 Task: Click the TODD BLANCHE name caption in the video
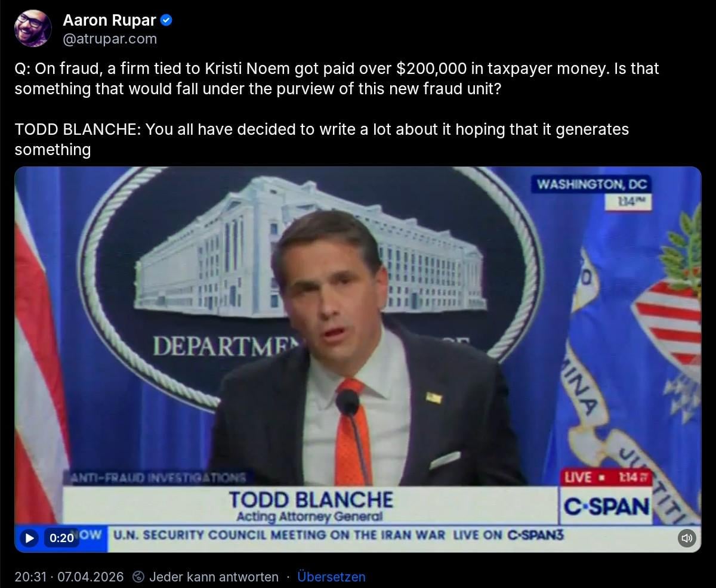[x=311, y=499]
